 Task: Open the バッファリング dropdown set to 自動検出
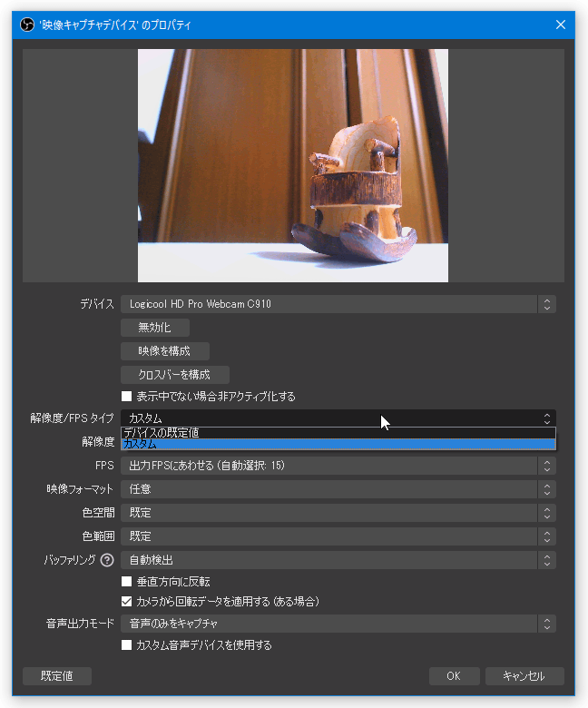(x=338, y=560)
